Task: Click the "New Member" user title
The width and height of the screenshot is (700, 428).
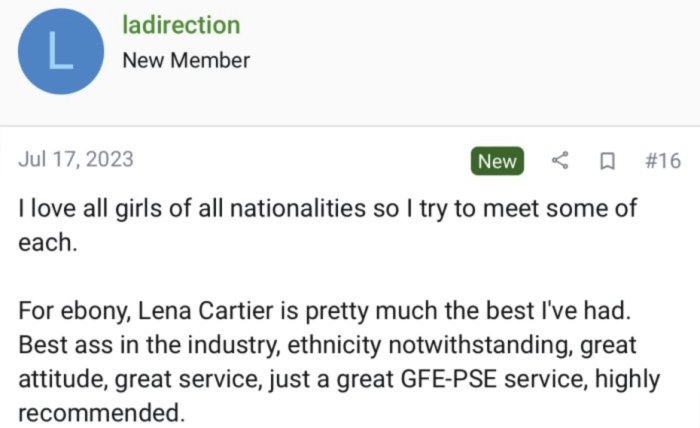Action: coord(186,60)
